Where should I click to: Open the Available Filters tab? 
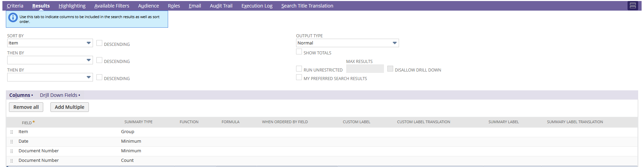click(112, 6)
